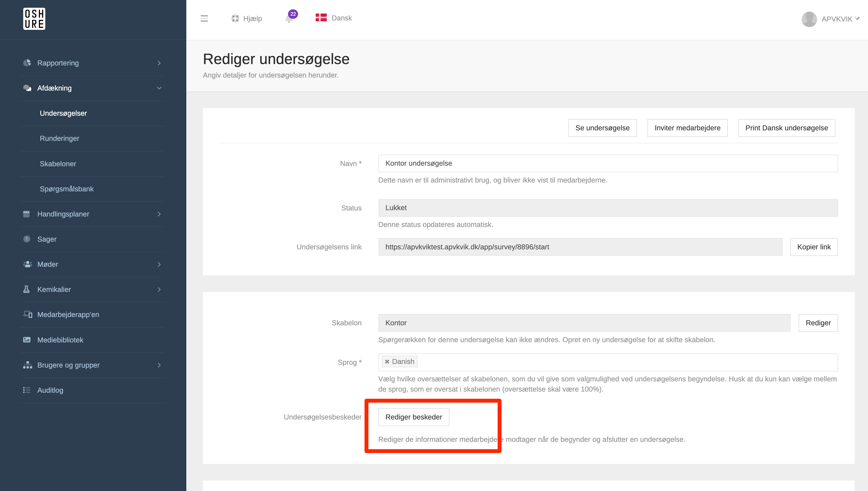The width and height of the screenshot is (868, 491).
Task: Focus the Navn input field
Action: point(608,163)
